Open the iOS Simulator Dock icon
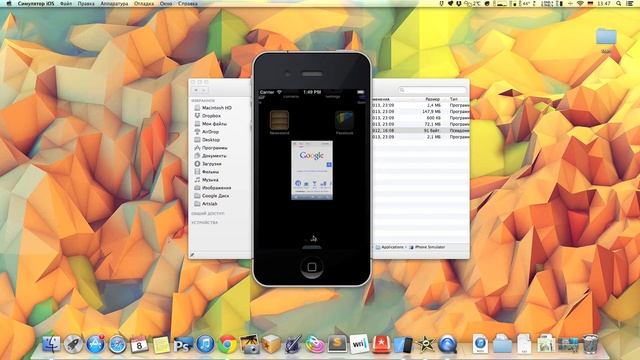Screen dimensions: 640x360 click(403, 344)
